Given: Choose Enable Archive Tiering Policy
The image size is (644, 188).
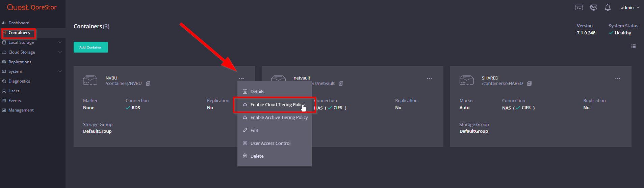Looking at the screenshot, I should 274,118.
